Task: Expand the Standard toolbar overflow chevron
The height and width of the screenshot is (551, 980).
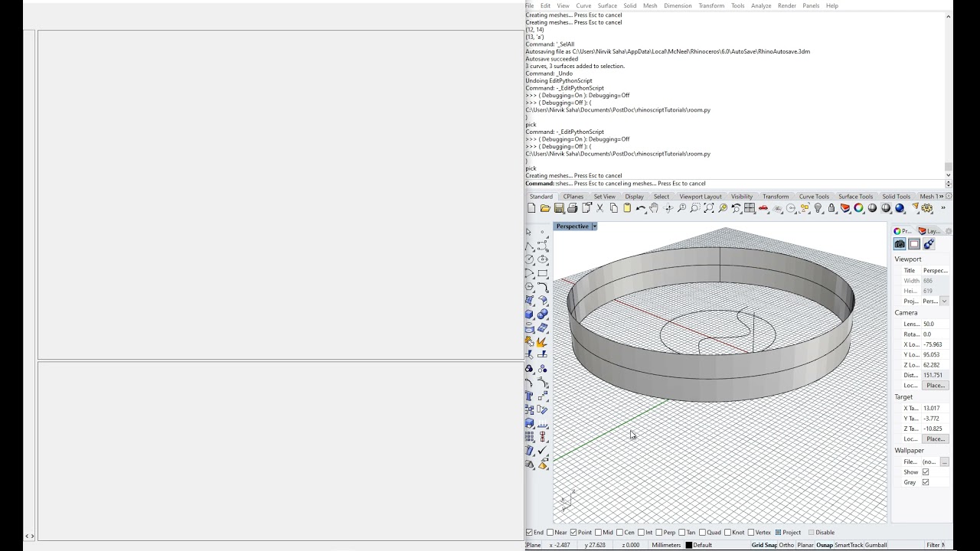Action: pos(943,208)
